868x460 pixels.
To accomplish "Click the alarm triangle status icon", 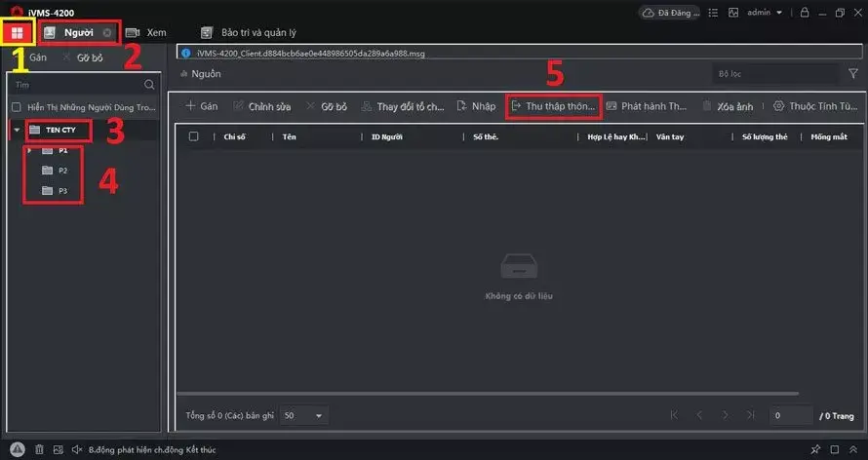I will click(x=18, y=449).
